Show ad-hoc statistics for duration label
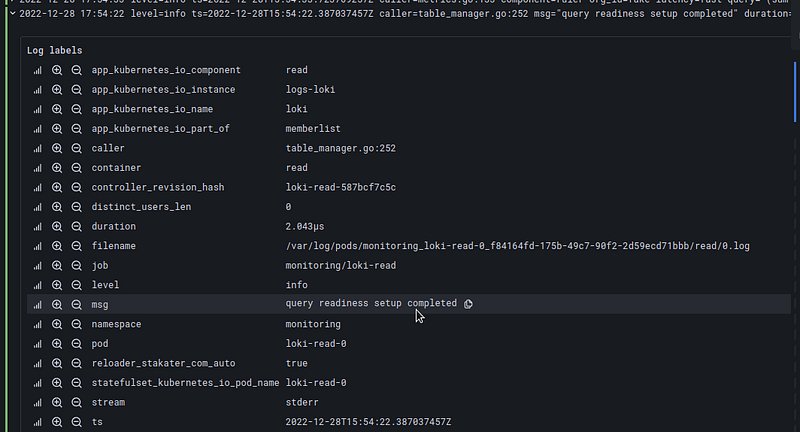Viewport: 800px width, 432px height. point(37,226)
